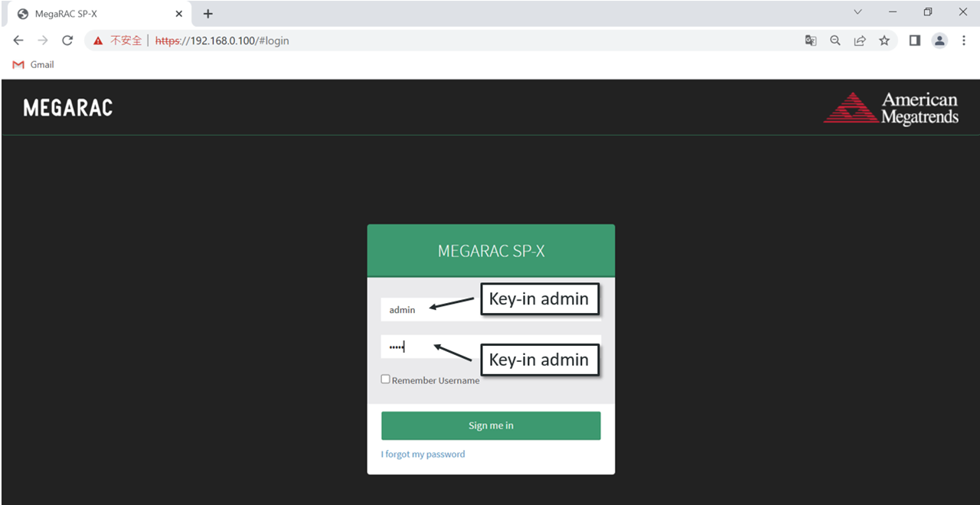This screenshot has height=505, width=980.
Task: Click the not-secure warning triangle icon
Action: coord(98,41)
